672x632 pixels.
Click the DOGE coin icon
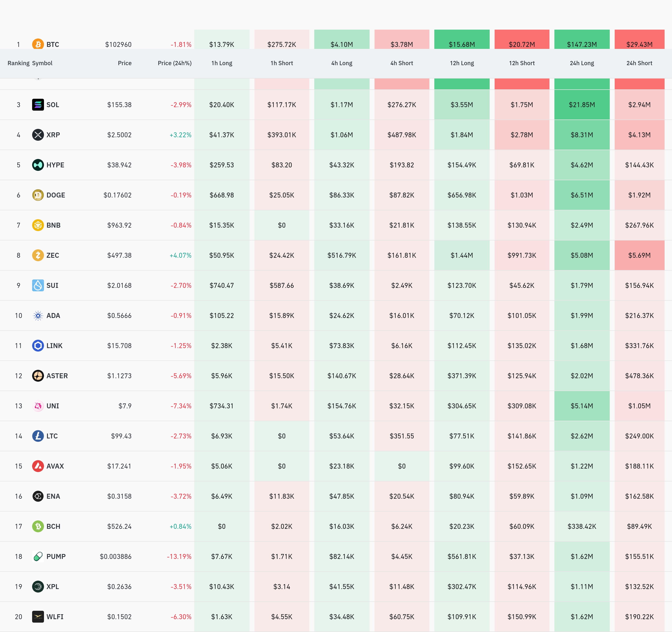(x=38, y=195)
